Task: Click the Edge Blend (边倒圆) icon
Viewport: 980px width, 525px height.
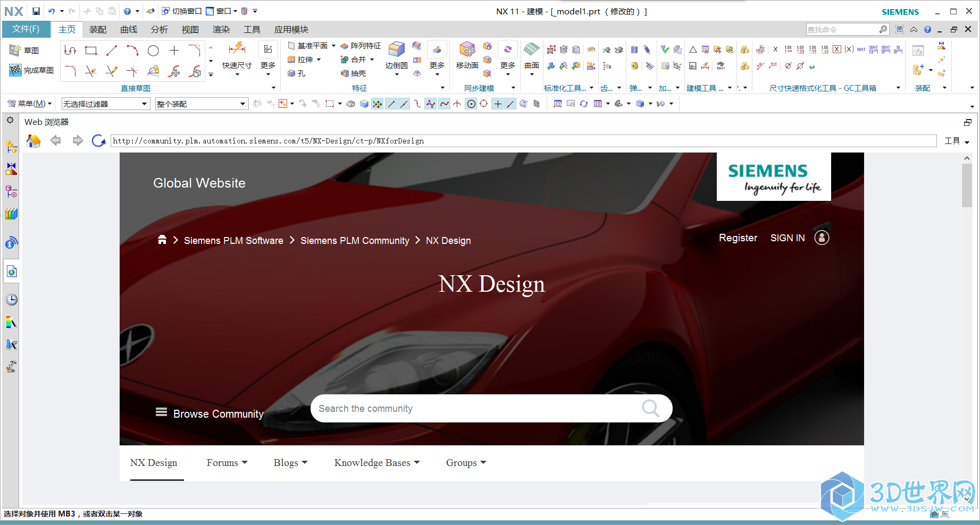Action: 397,49
